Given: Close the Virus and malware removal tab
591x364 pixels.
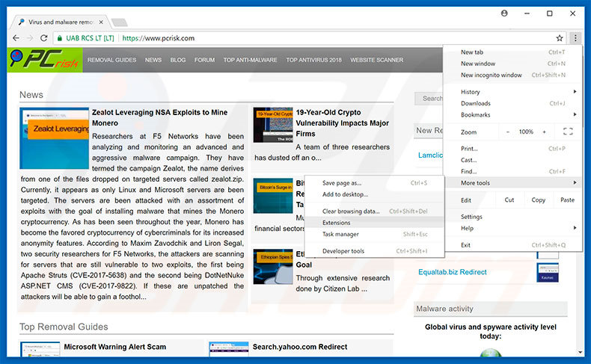Looking at the screenshot, I should pos(101,22).
